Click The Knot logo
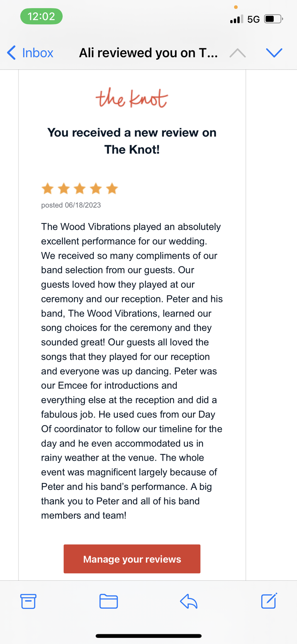Image resolution: width=297 pixels, height=644 pixels. coord(132,98)
